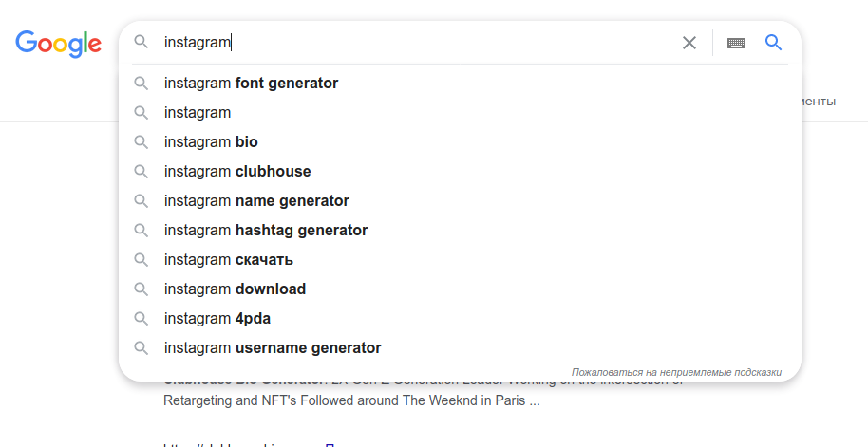Click the Google logo
Image resolution: width=868 pixels, height=447 pixels.
58,43
